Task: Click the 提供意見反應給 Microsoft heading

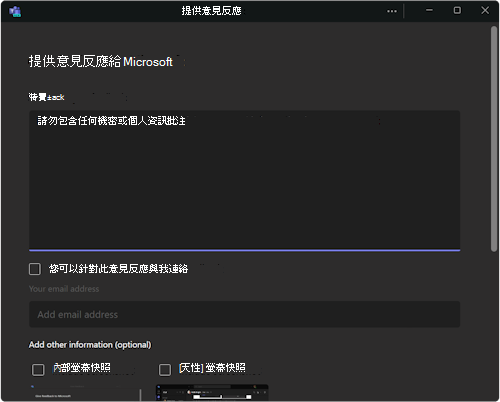Action: coord(100,62)
